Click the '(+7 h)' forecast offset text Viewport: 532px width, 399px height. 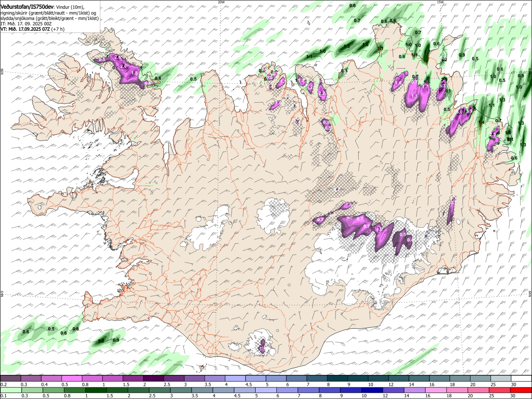point(58,29)
